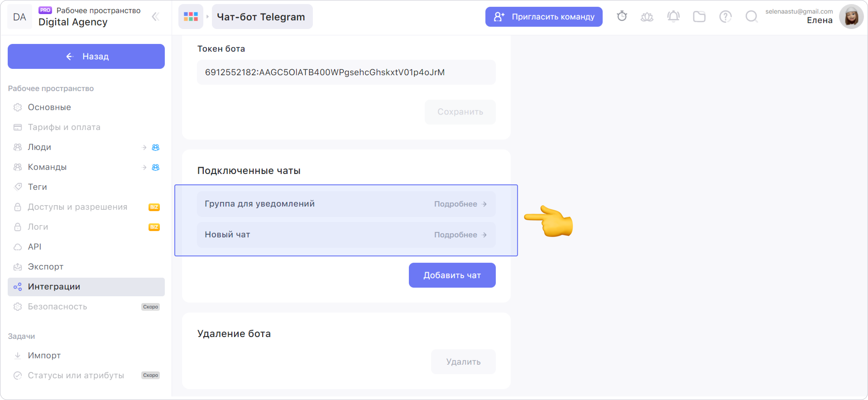The width and height of the screenshot is (868, 400).
Task: Open Доступы и разрешения section
Action: click(x=86, y=207)
